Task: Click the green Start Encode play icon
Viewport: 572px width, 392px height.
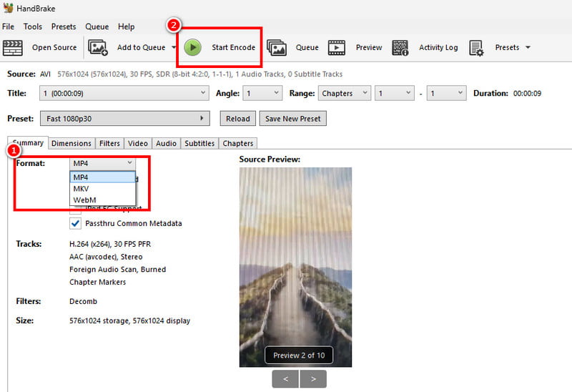Action: (192, 47)
